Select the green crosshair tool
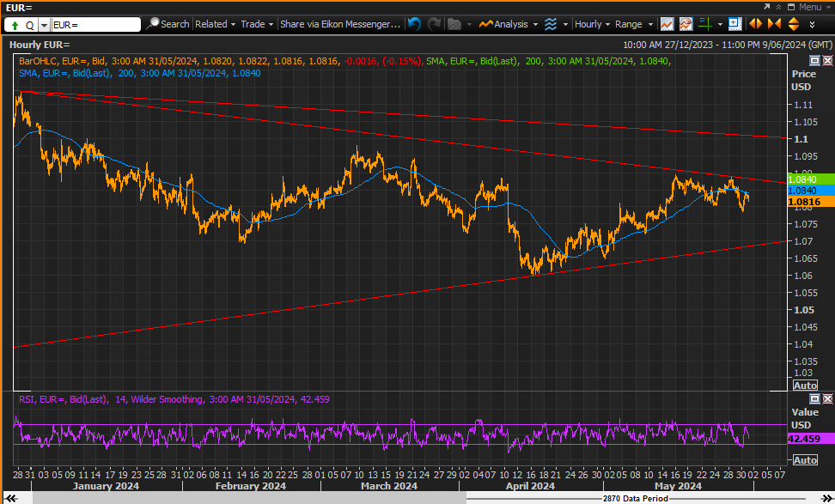 click(705, 24)
